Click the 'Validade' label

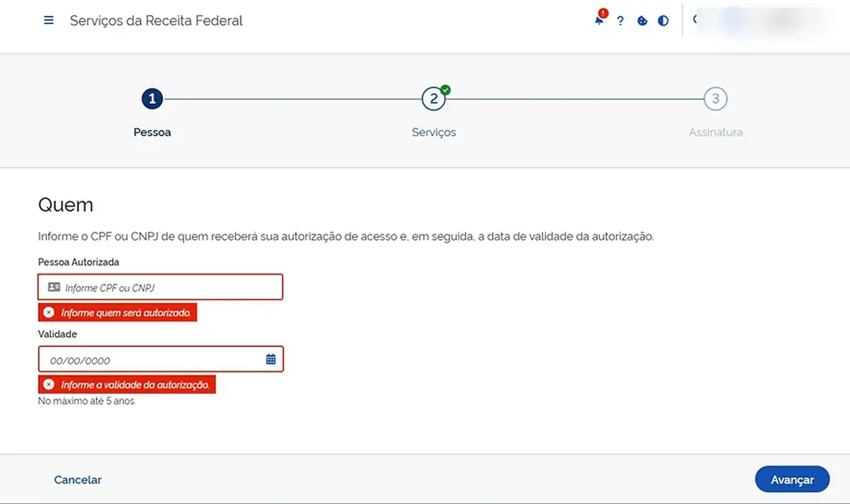pyautogui.click(x=57, y=334)
